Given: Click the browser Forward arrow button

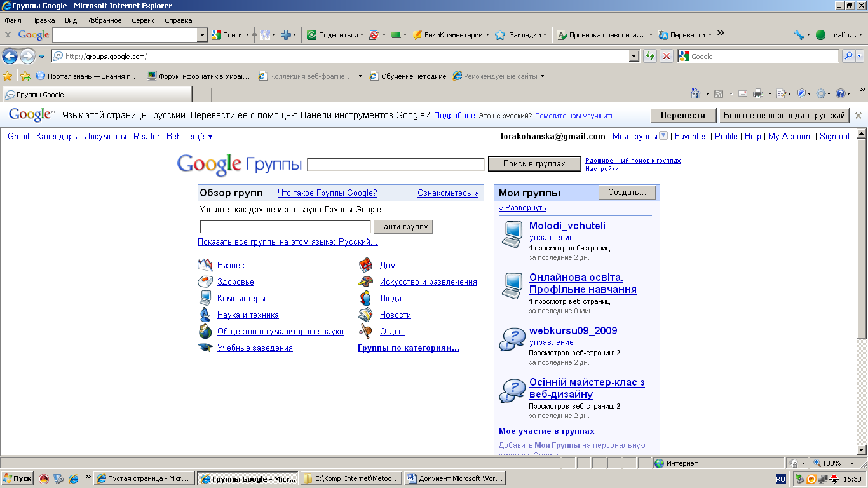Looking at the screenshot, I should click(x=27, y=57).
